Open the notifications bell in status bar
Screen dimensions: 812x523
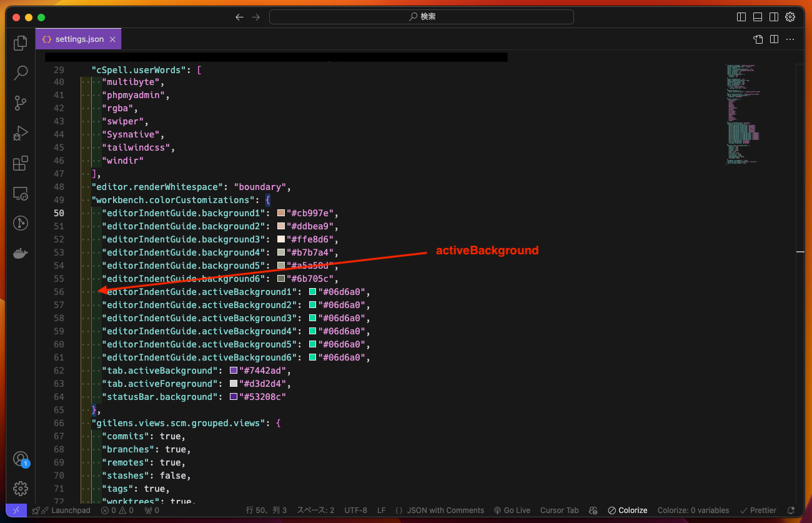click(x=791, y=511)
